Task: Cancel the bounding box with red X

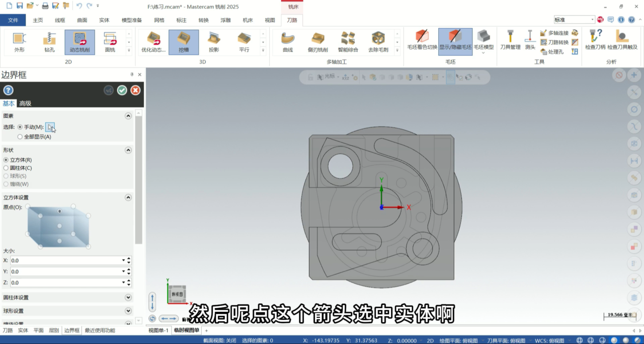Action: [135, 90]
